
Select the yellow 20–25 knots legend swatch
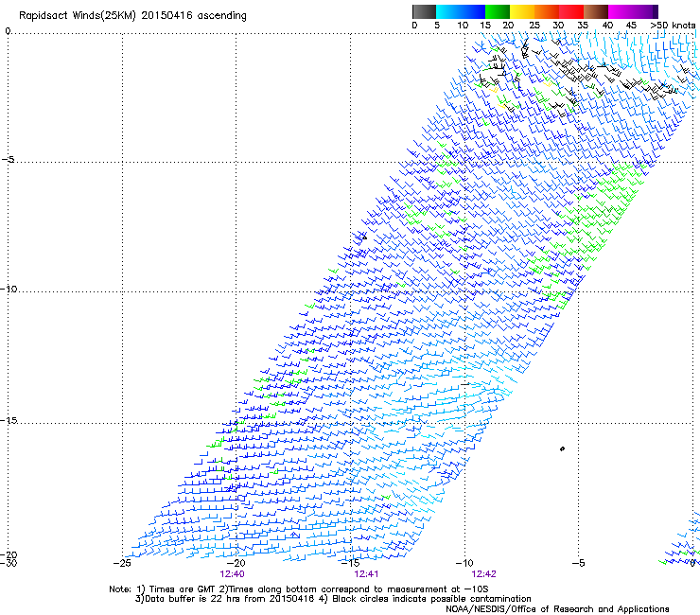(x=522, y=11)
